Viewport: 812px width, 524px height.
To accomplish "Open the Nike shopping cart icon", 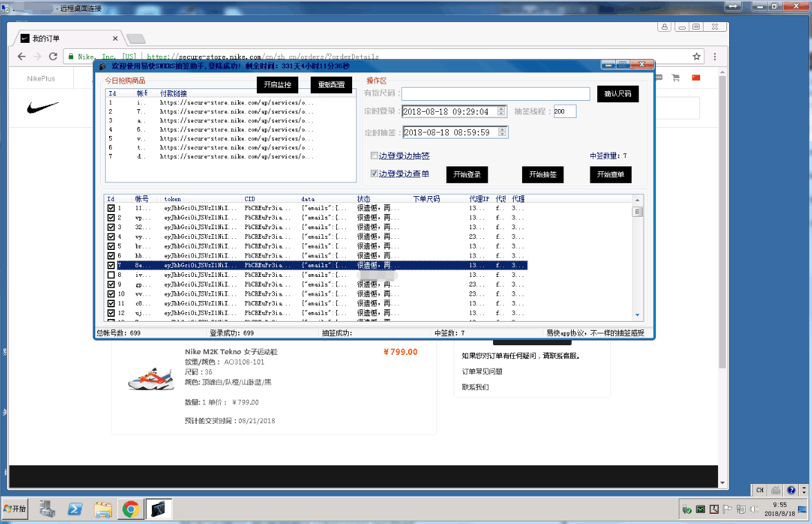I will (676, 77).
